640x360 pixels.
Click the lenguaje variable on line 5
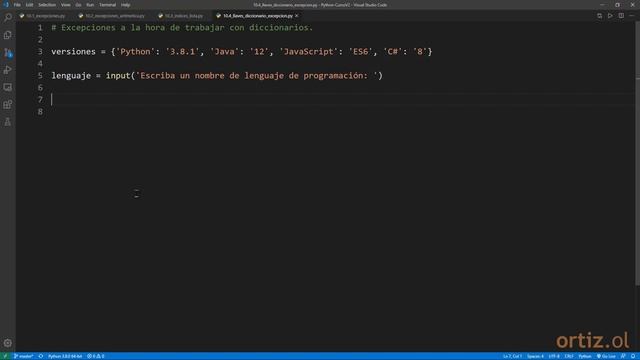click(x=71, y=76)
